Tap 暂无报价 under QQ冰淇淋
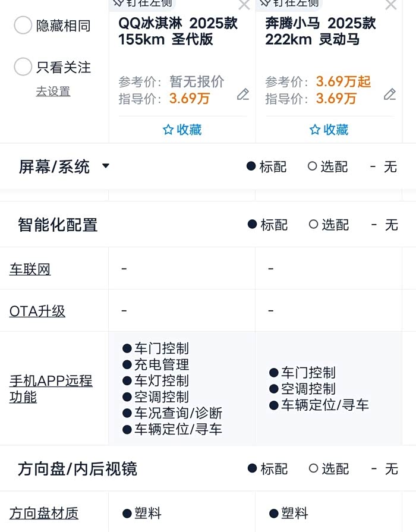 [197, 81]
